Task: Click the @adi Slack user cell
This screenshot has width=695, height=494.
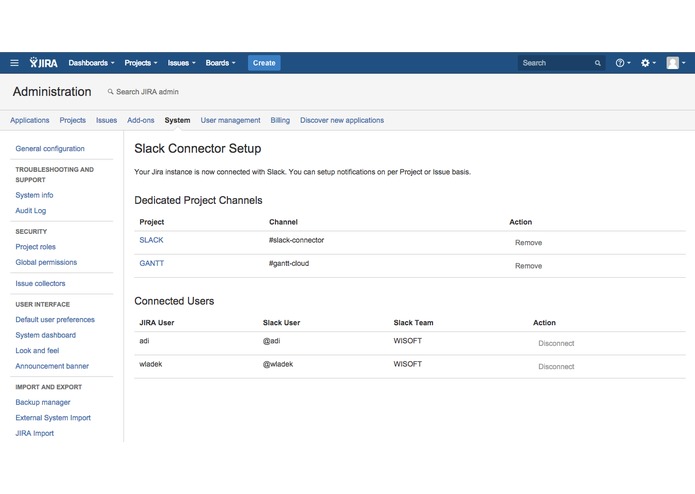Action: coord(271,341)
